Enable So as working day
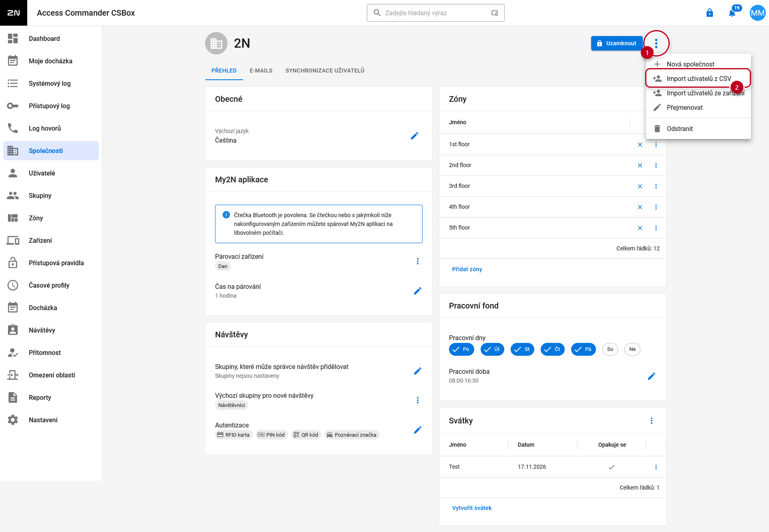Image resolution: width=769 pixels, height=532 pixels. 610,349
